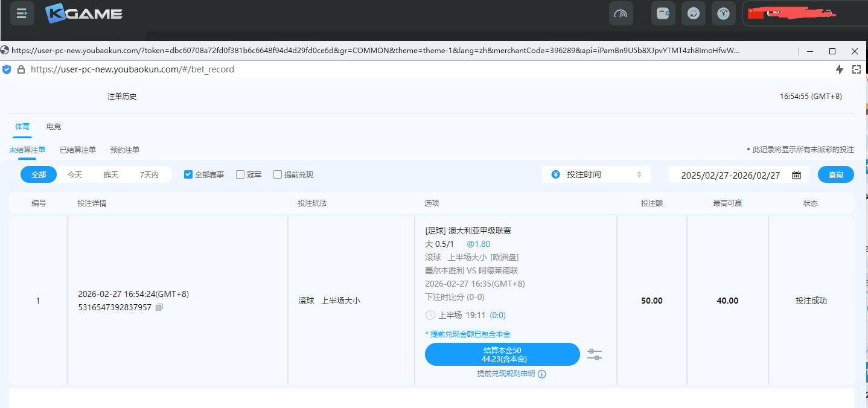Screen dimensions: 868x408
Task: Click the calendar icon in date range
Action: point(796,175)
